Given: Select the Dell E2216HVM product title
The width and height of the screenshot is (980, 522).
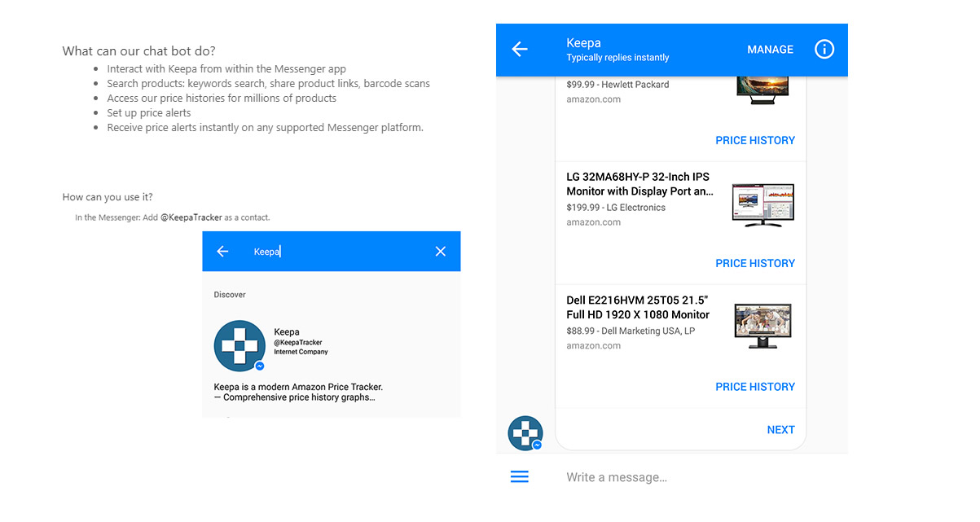Looking at the screenshot, I should coord(638,307).
